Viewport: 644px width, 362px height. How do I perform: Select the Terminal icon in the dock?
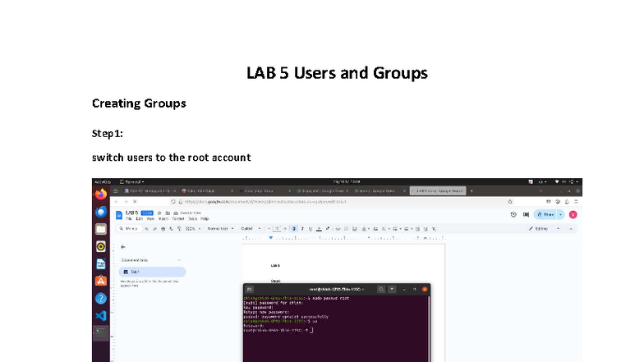point(100,333)
